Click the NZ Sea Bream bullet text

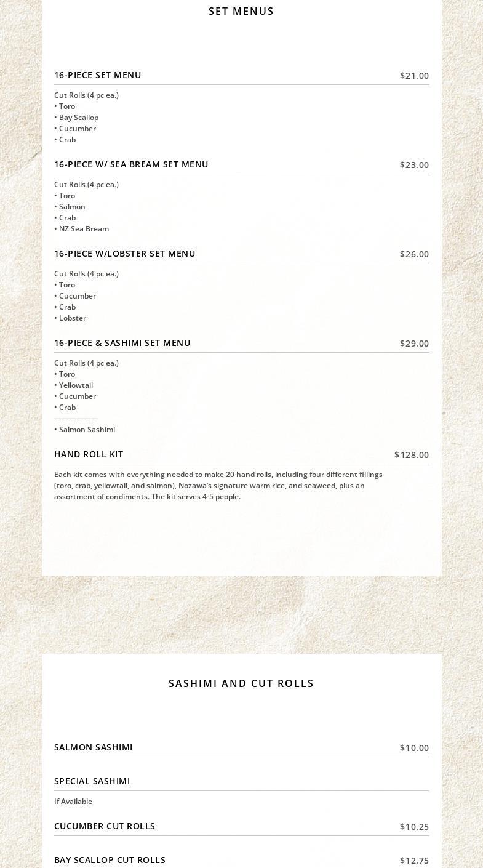pyautogui.click(x=84, y=229)
